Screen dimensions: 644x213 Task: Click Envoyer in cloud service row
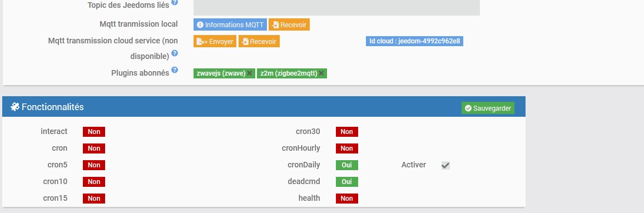(x=215, y=42)
